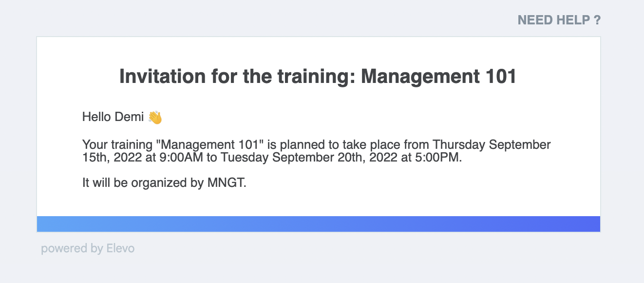Click the waving hand emoji

click(155, 117)
